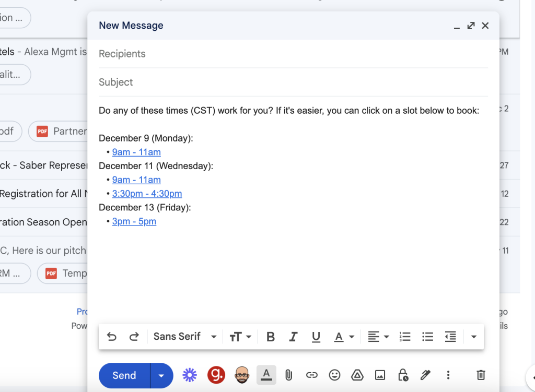Image resolution: width=535 pixels, height=392 pixels.
Task: Open the Sans Serif font dropdown
Action: 184,337
